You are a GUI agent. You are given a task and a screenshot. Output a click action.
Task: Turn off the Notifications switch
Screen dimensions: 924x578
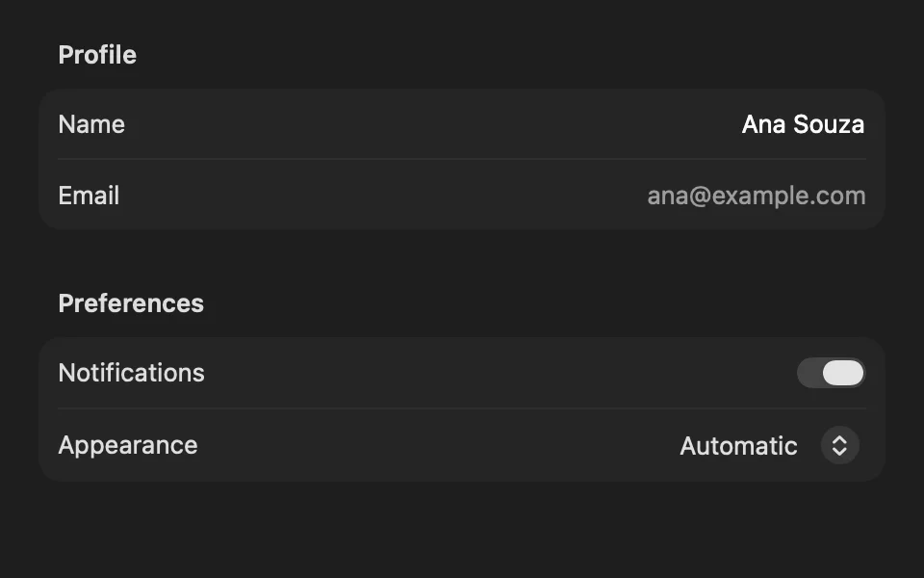pos(831,373)
